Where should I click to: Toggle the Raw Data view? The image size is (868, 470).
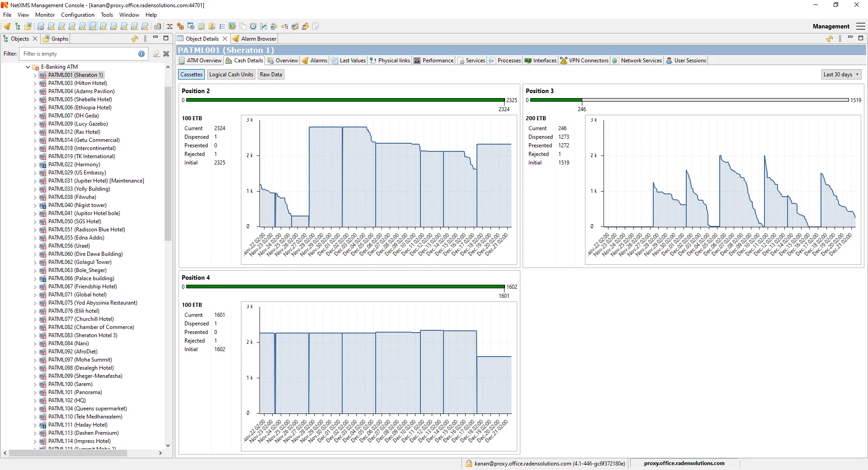click(271, 75)
